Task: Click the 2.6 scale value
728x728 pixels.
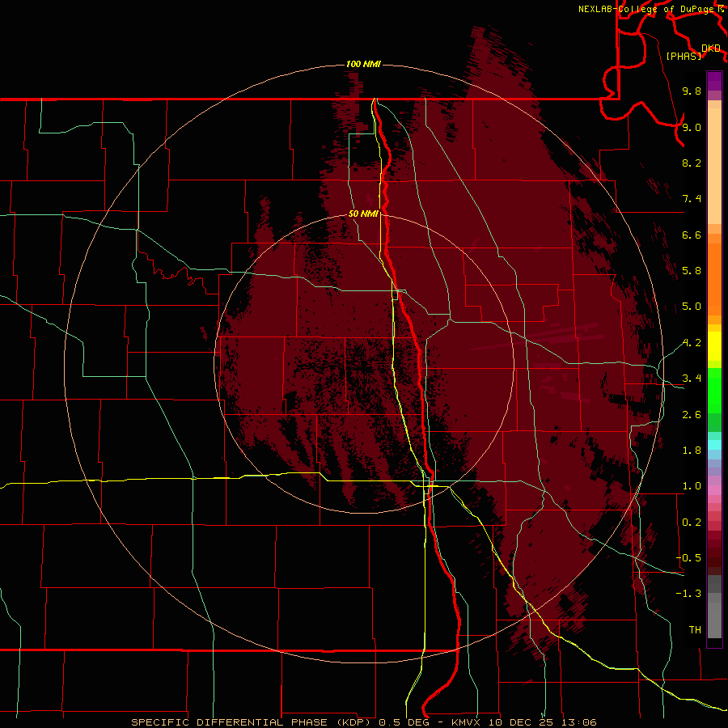Action: tap(692, 415)
